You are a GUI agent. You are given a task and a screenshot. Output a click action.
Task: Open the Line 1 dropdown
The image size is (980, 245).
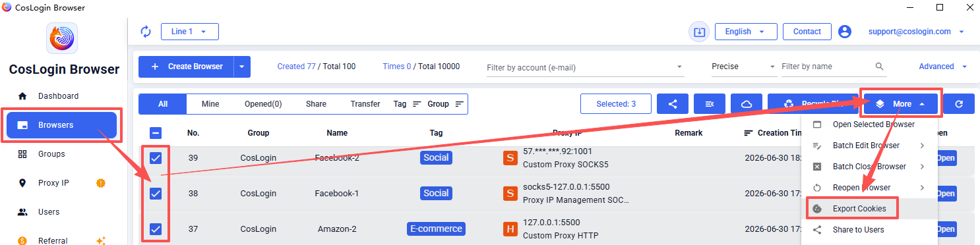(190, 32)
